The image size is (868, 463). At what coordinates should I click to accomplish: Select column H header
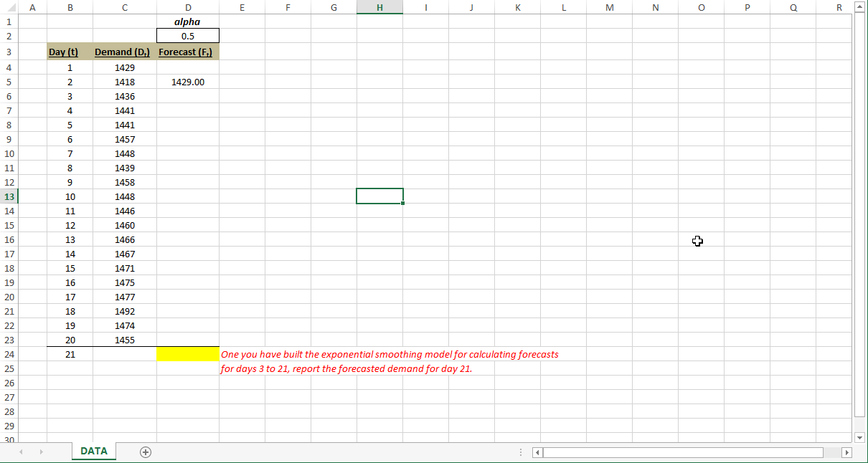click(379, 7)
